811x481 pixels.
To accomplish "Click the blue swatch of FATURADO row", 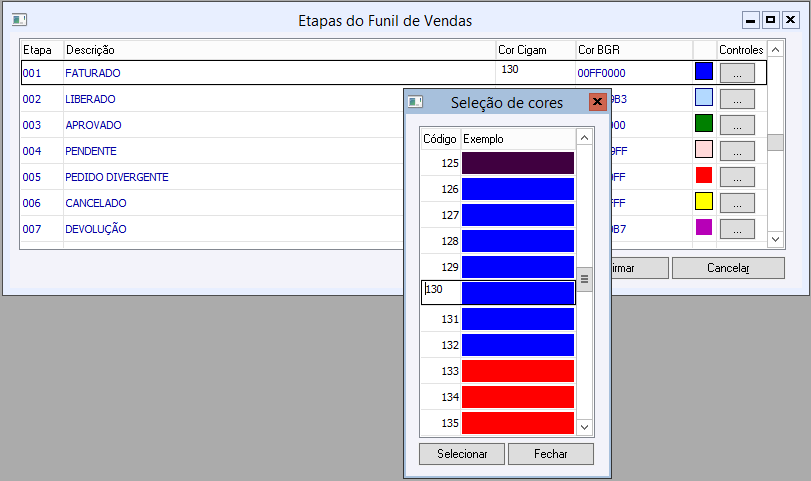I will (x=704, y=71).
